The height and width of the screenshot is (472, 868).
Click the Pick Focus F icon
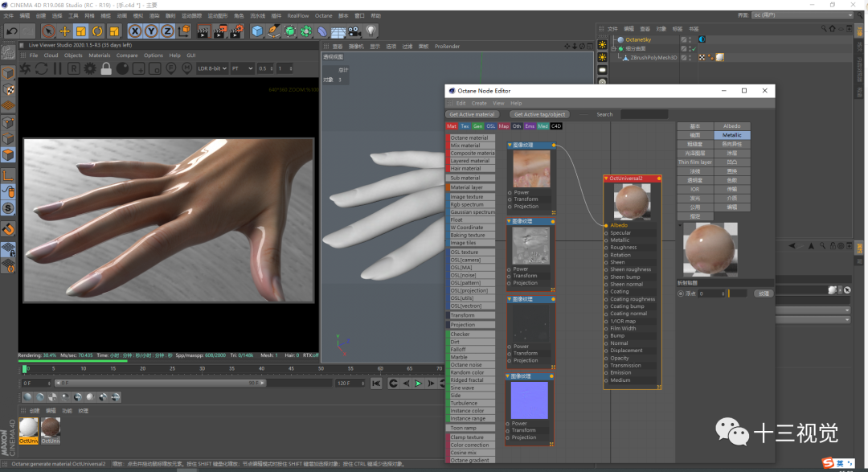pos(171,68)
